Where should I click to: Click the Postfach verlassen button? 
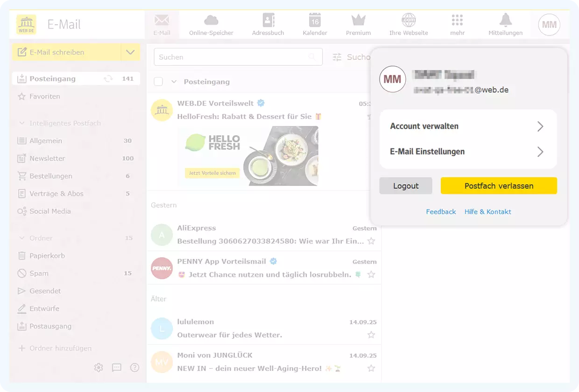point(498,185)
